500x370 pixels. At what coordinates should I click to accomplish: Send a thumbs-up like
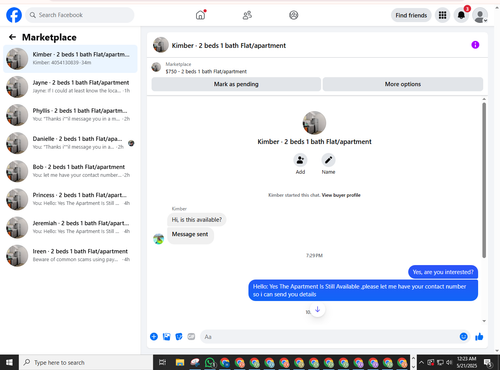click(x=479, y=337)
